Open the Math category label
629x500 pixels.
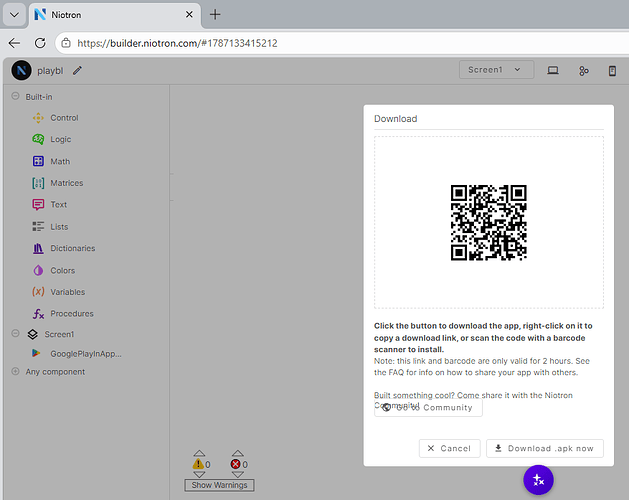click(x=60, y=161)
